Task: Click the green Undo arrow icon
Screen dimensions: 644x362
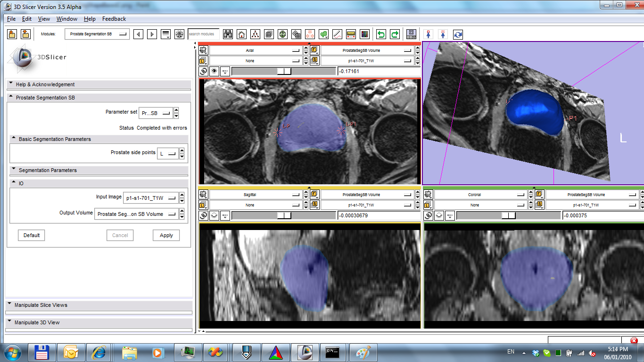Action: pyautogui.click(x=381, y=34)
